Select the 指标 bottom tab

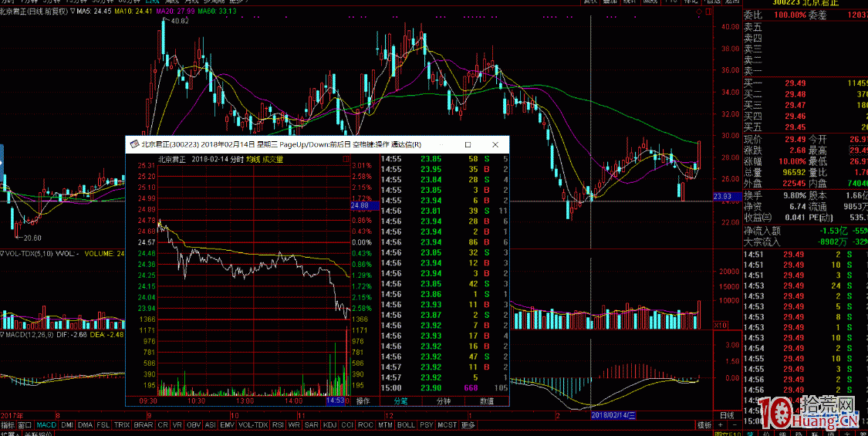click(8, 425)
